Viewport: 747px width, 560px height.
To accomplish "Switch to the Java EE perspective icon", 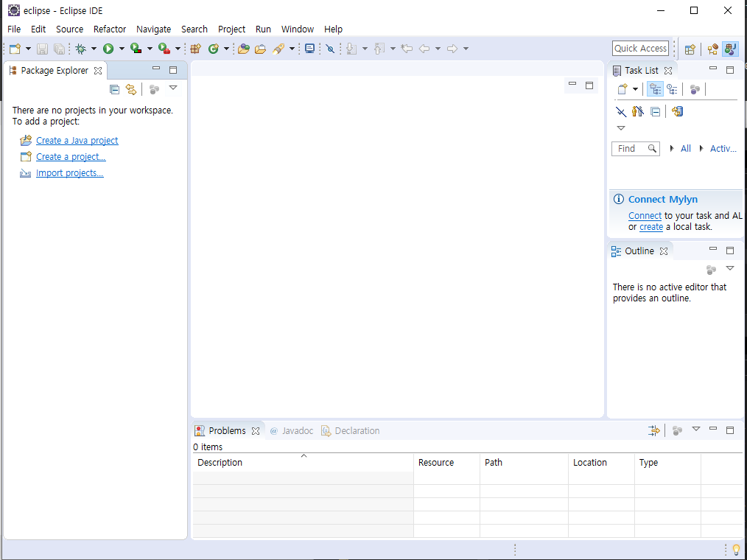I will pyautogui.click(x=712, y=49).
